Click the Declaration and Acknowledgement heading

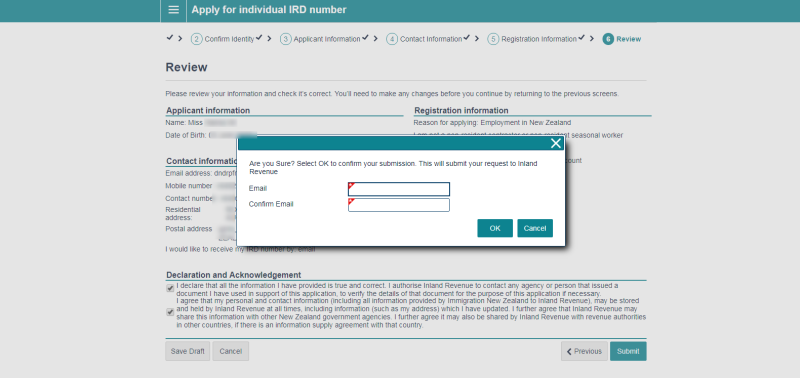pos(234,275)
